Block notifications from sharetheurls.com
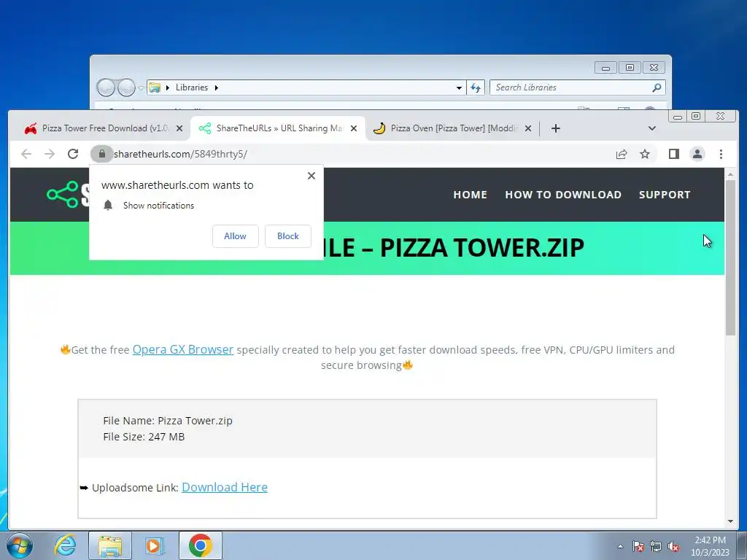Image resolution: width=747 pixels, height=560 pixels. [287, 236]
